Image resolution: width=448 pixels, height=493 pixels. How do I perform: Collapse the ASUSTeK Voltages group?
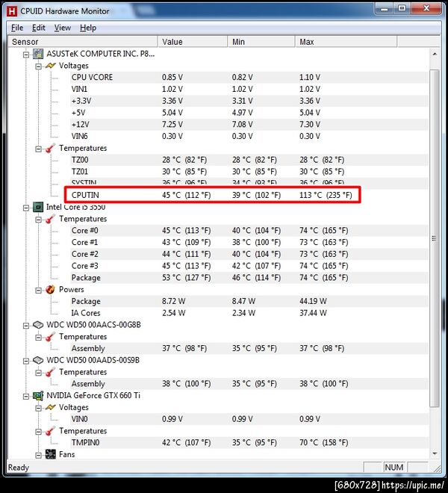[38, 66]
